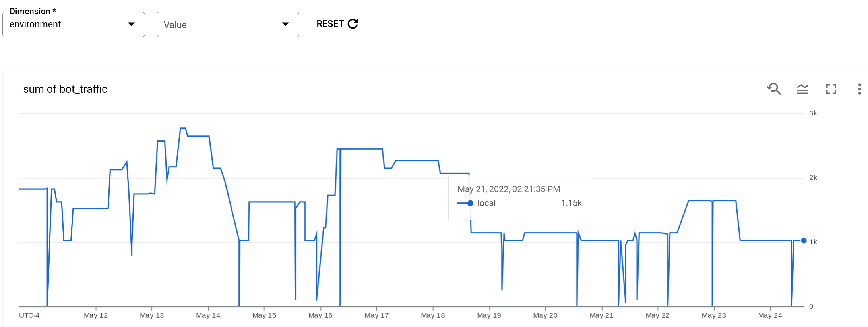Open the three-dot overflow menu on the chart

click(x=860, y=89)
